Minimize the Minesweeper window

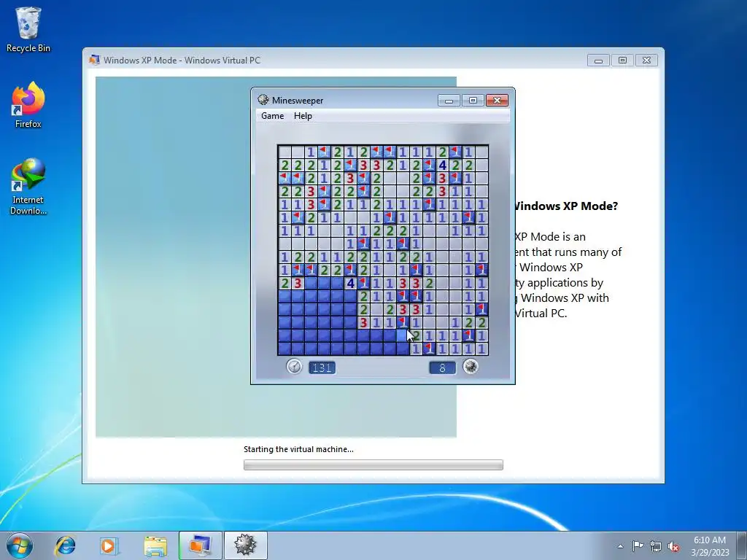click(449, 100)
